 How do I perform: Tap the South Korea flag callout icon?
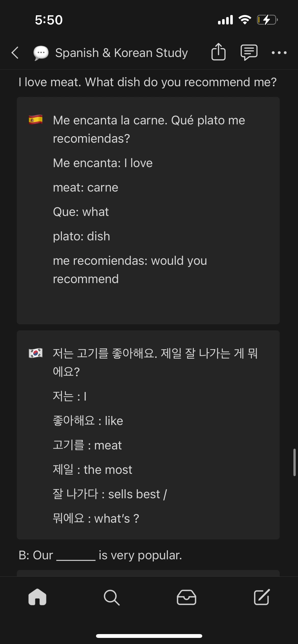36,353
